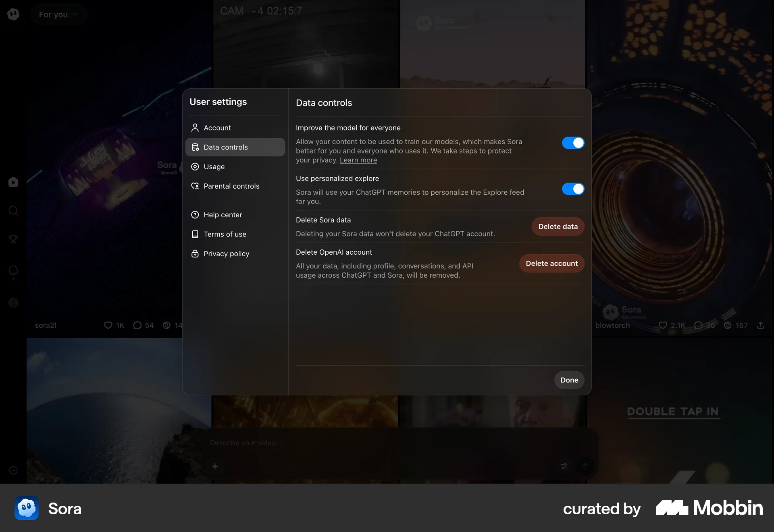Screen dimensions: 774x532
Task: Open the For you feed dropdown
Action: (59, 14)
